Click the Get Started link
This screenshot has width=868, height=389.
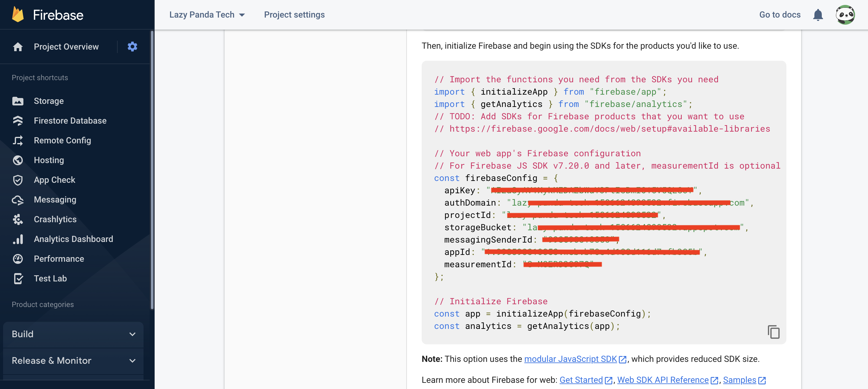click(581, 379)
